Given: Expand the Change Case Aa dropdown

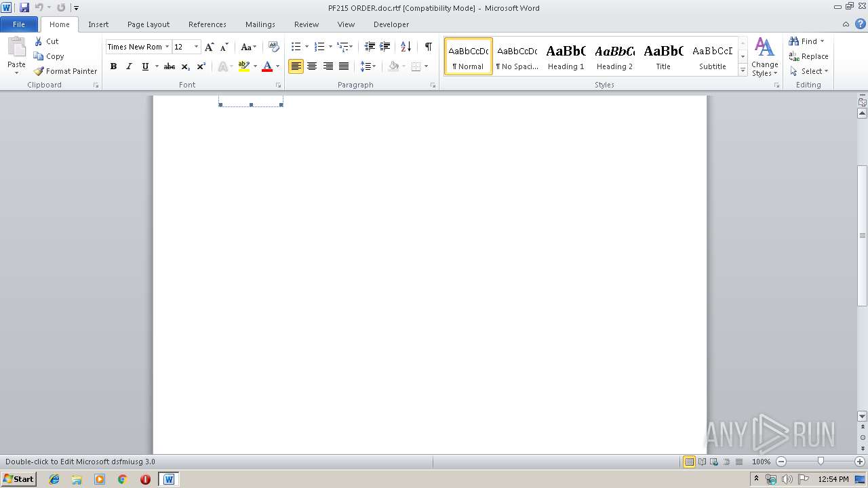Looking at the screenshot, I should [x=248, y=47].
